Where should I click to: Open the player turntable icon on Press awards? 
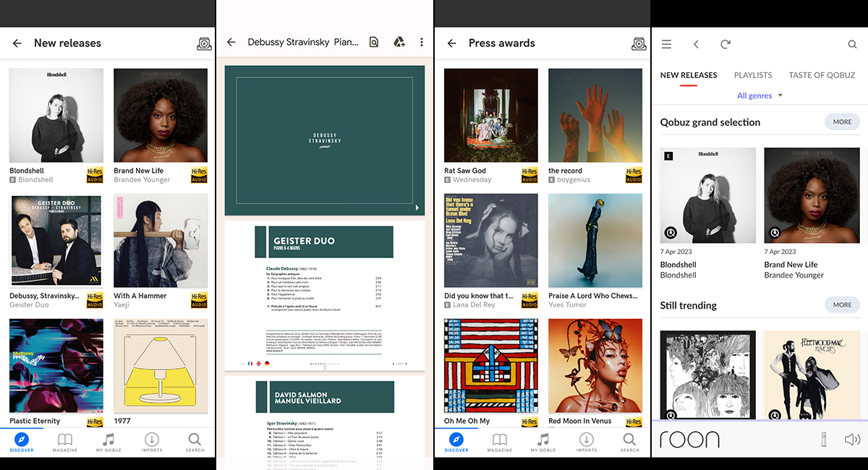pyautogui.click(x=639, y=43)
